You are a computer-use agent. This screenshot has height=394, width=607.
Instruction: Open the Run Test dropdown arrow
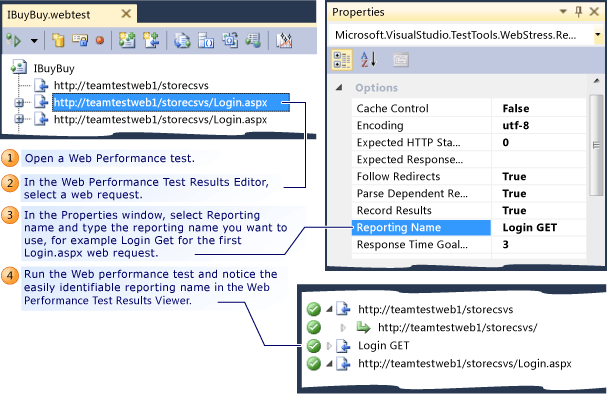[x=34, y=41]
